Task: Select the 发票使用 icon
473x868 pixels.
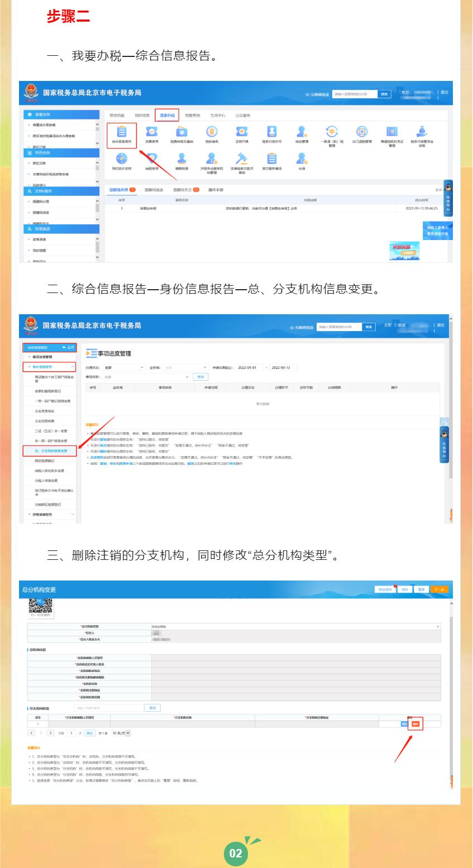Action: click(151, 132)
